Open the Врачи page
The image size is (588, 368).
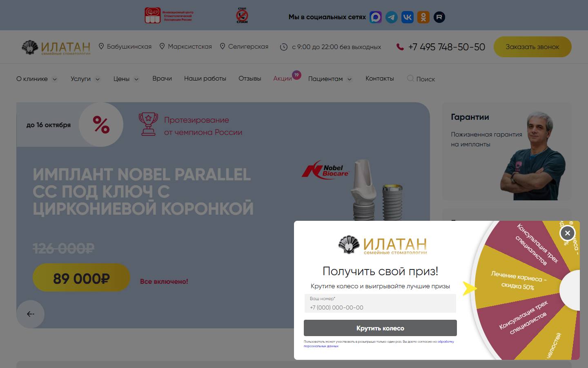[162, 79]
